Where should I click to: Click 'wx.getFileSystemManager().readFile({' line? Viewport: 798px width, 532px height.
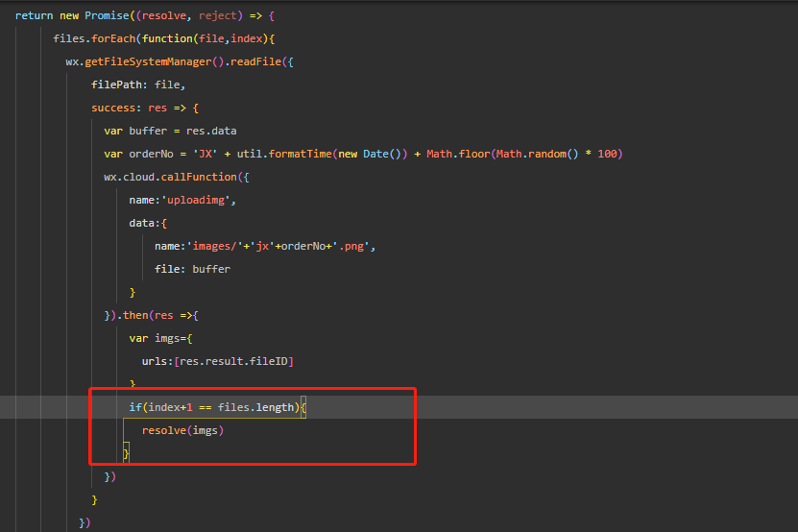click(x=180, y=61)
